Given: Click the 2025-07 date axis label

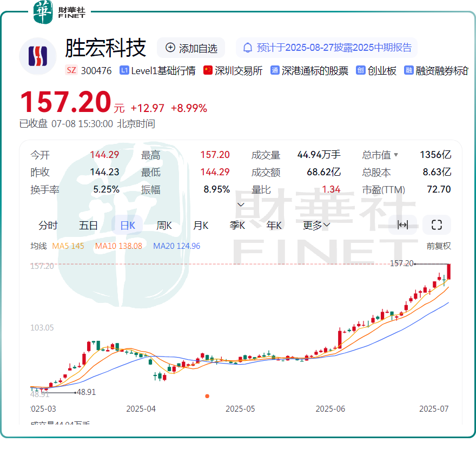Looking at the screenshot, I should [434, 409].
